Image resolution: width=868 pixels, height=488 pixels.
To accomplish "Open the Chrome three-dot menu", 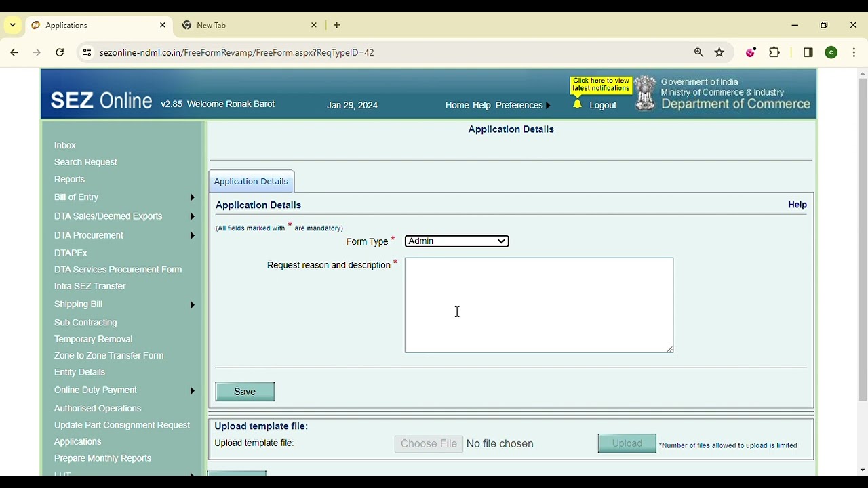I will point(854,52).
